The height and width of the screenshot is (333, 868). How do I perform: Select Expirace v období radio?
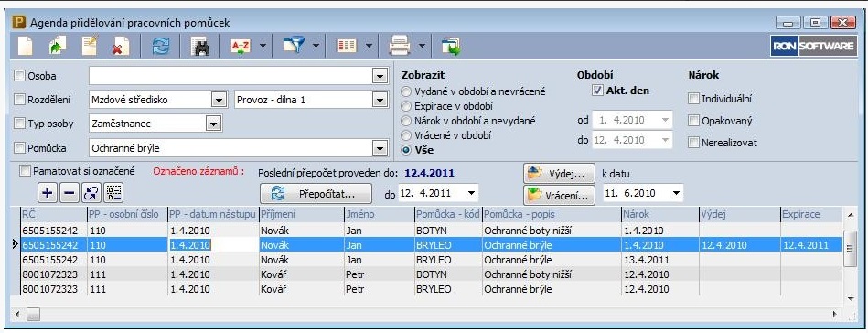tap(407, 106)
